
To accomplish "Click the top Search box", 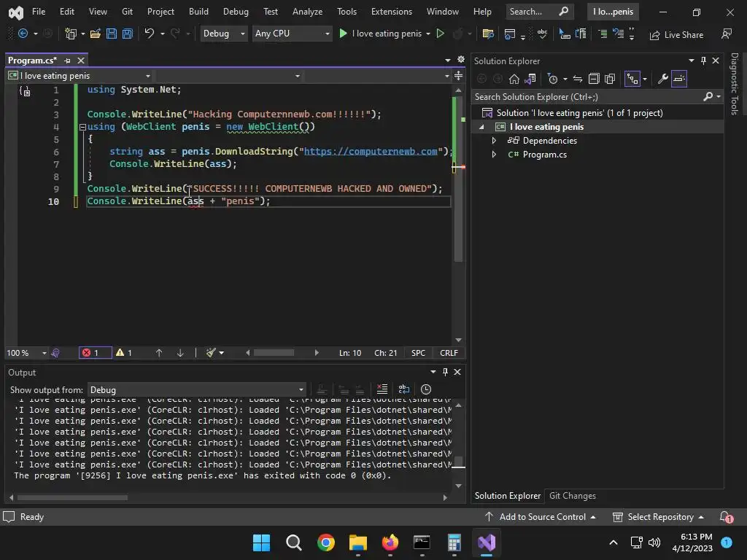I will [x=539, y=12].
